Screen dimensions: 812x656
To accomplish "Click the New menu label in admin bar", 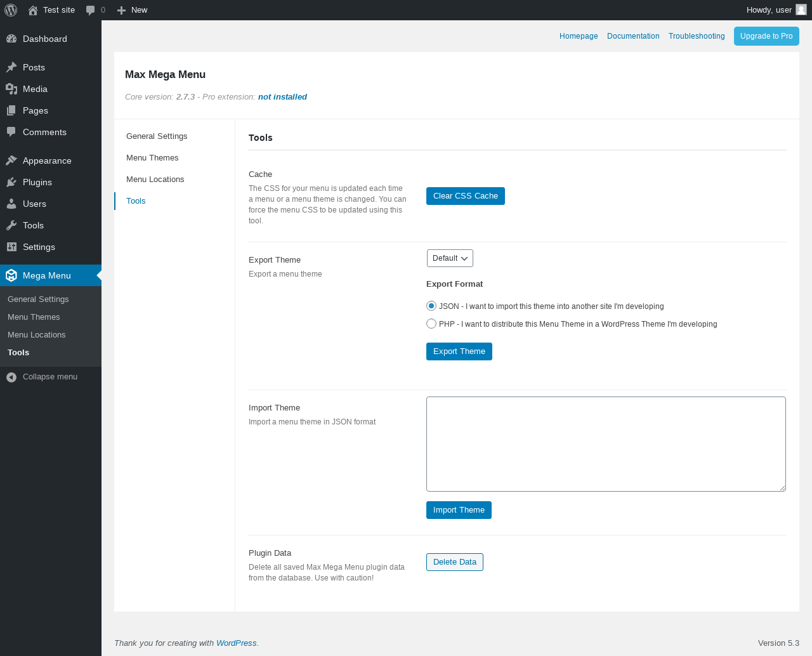I will tap(139, 10).
